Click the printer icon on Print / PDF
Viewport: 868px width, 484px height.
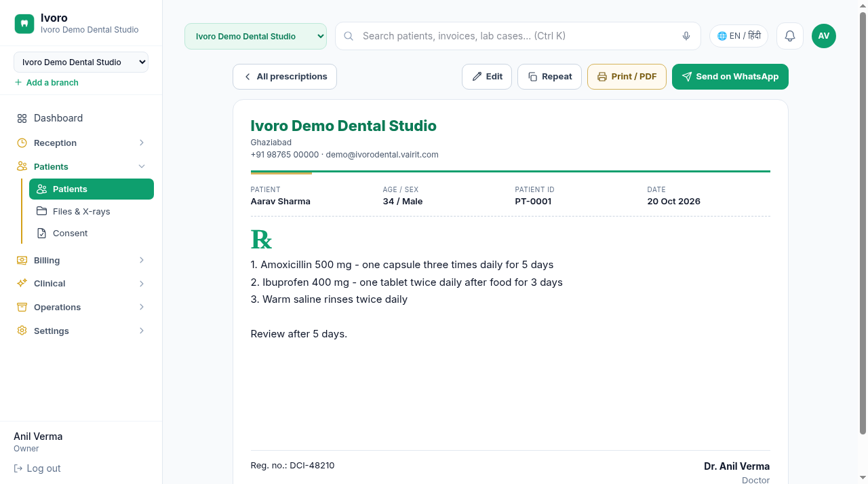pyautogui.click(x=601, y=77)
